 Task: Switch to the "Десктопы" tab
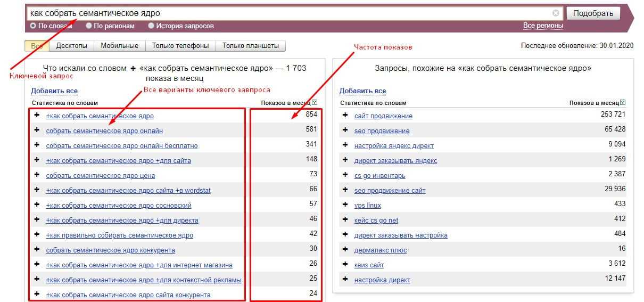[x=72, y=46]
